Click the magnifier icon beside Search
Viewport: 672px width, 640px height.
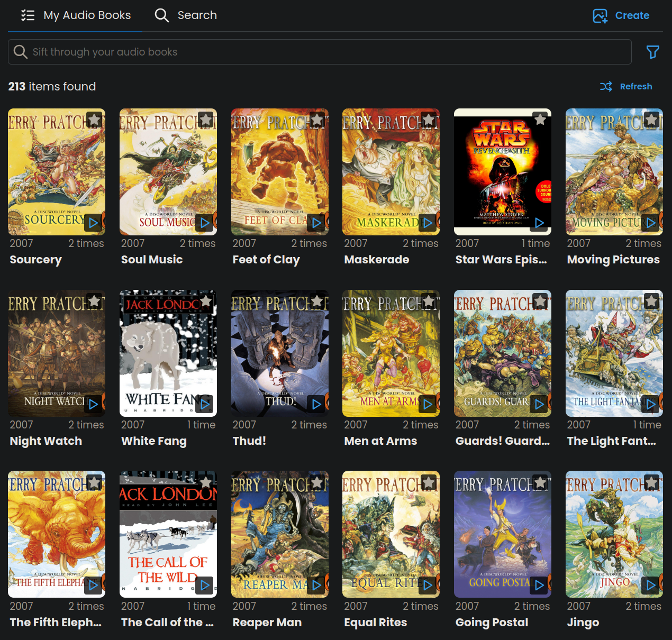pos(161,15)
